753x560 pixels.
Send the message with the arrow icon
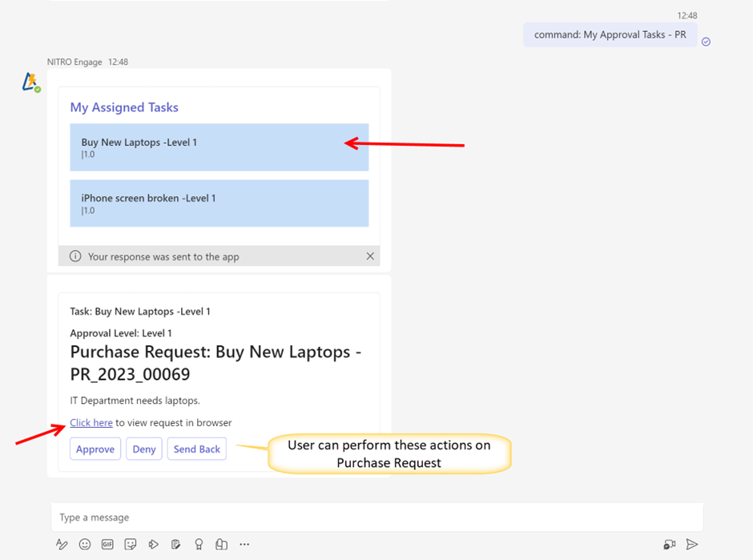click(692, 545)
